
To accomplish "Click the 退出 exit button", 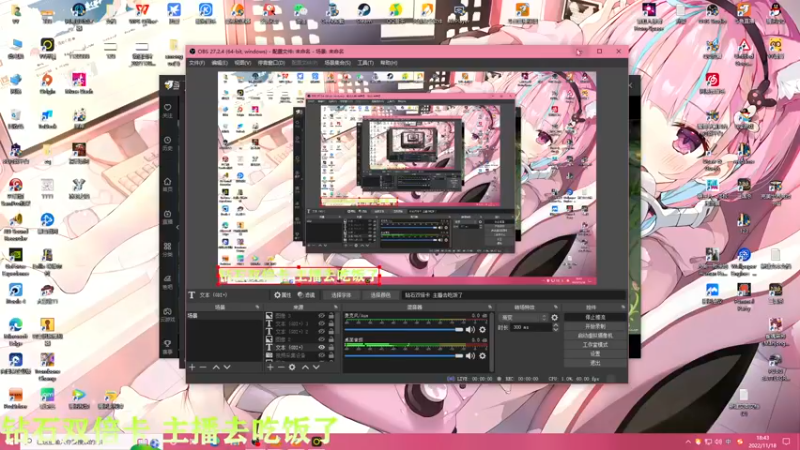I will pos(595,363).
